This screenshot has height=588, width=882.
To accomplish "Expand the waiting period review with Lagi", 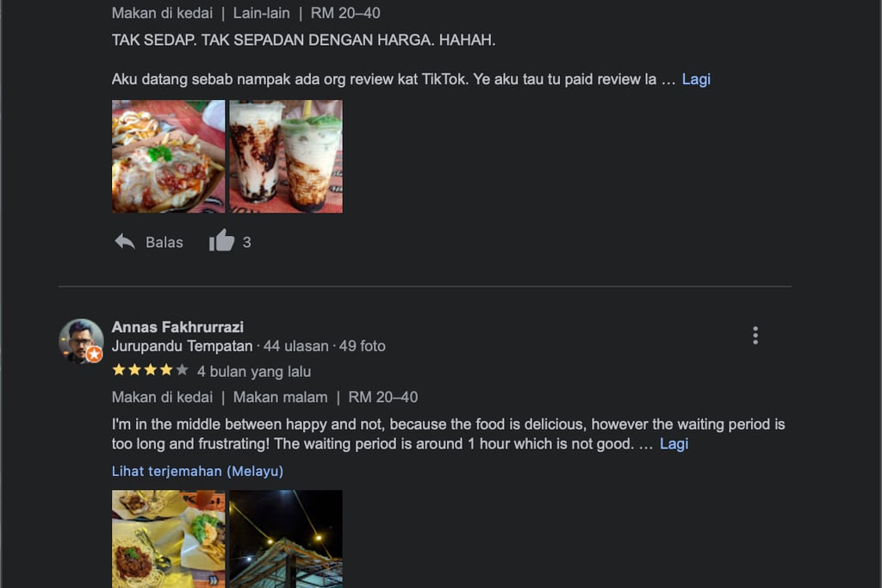I will pos(674,444).
